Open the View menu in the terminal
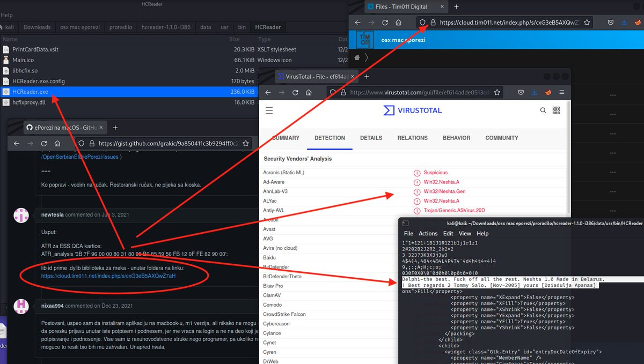 465,234
